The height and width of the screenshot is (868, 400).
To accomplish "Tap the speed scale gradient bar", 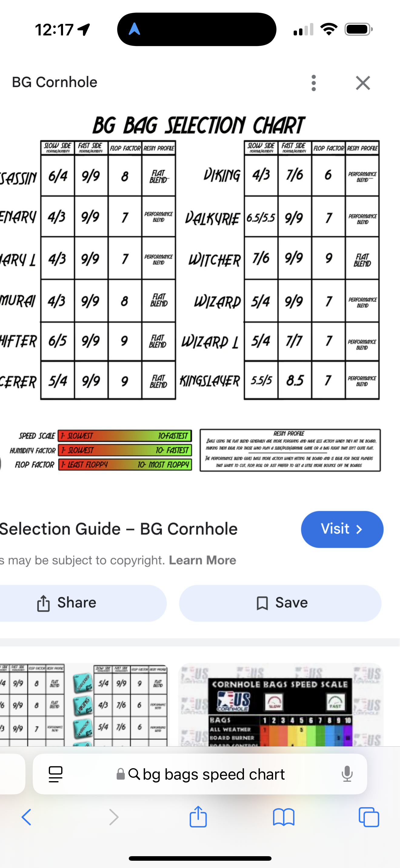I will (125, 436).
